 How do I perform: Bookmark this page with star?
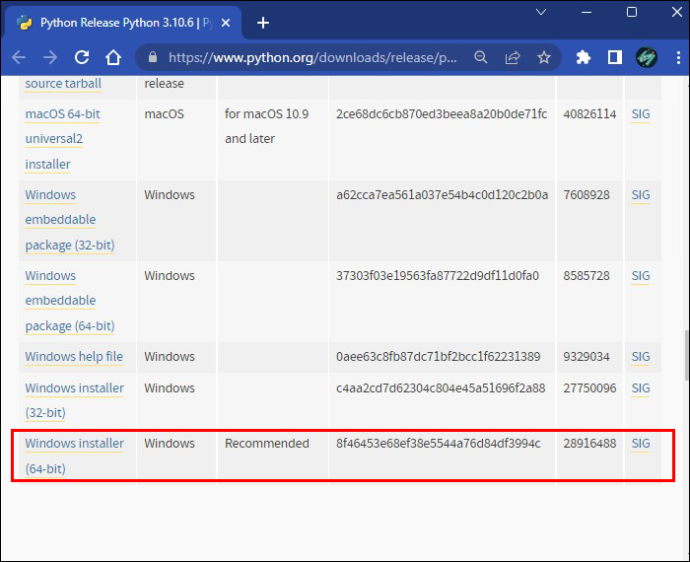[x=544, y=57]
